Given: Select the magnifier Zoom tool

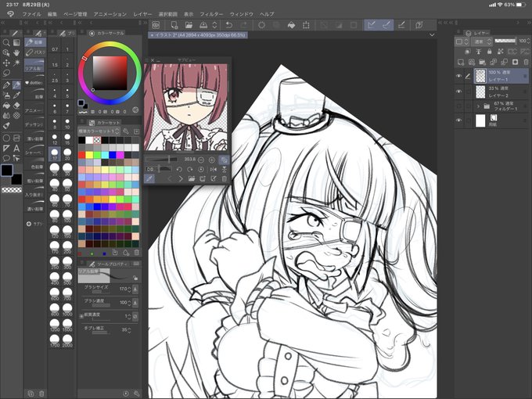Looking at the screenshot, I should (6, 43).
